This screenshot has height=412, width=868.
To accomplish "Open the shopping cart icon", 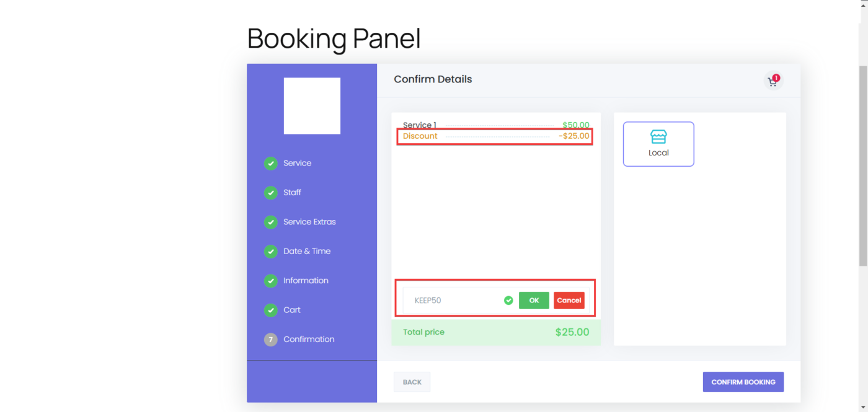I will pos(773,81).
